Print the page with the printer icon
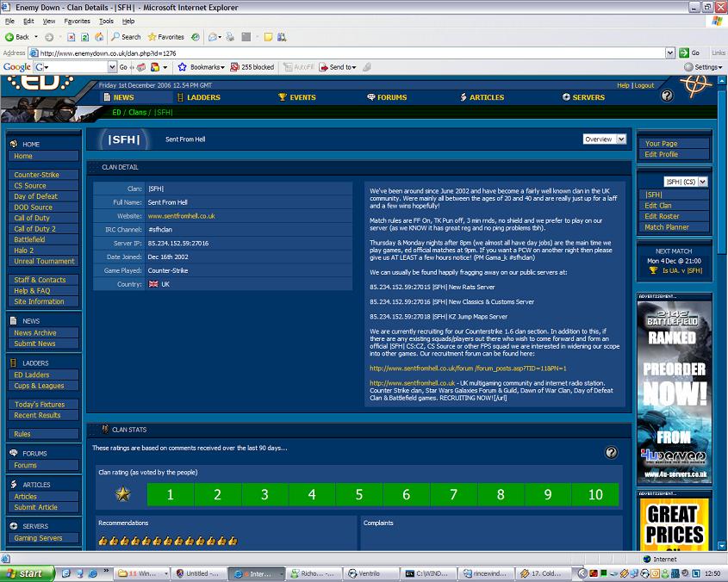The height and width of the screenshot is (582, 728). click(x=230, y=37)
